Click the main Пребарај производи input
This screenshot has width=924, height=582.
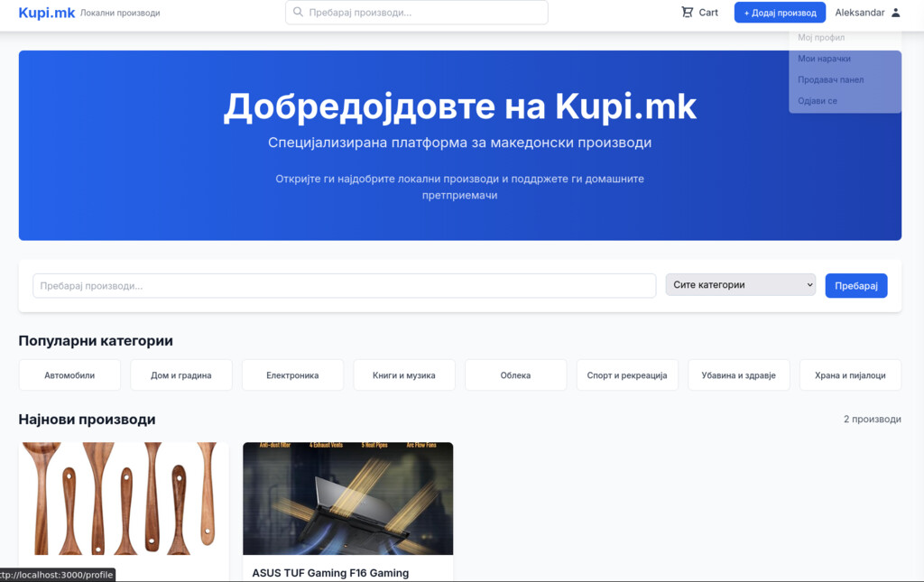(x=344, y=286)
